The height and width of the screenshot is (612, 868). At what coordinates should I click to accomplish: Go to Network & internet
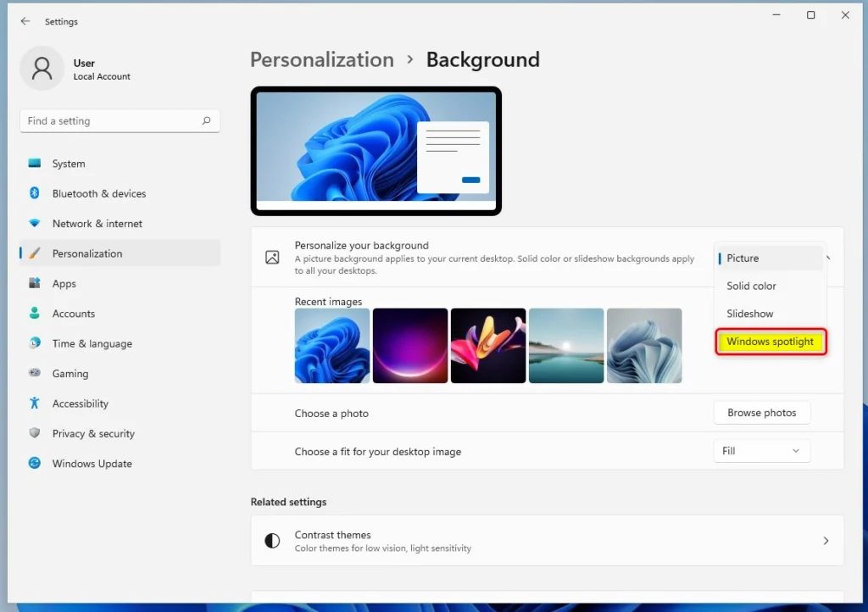point(120,223)
